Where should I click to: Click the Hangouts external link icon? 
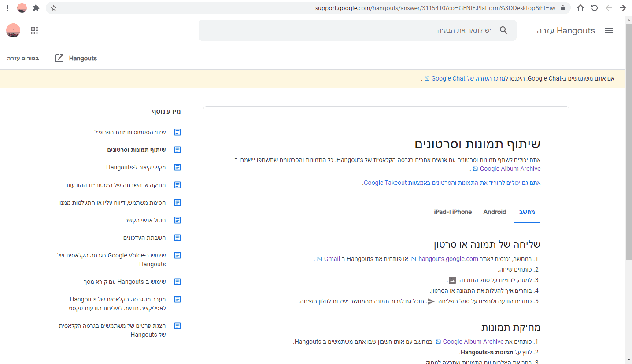(x=59, y=58)
